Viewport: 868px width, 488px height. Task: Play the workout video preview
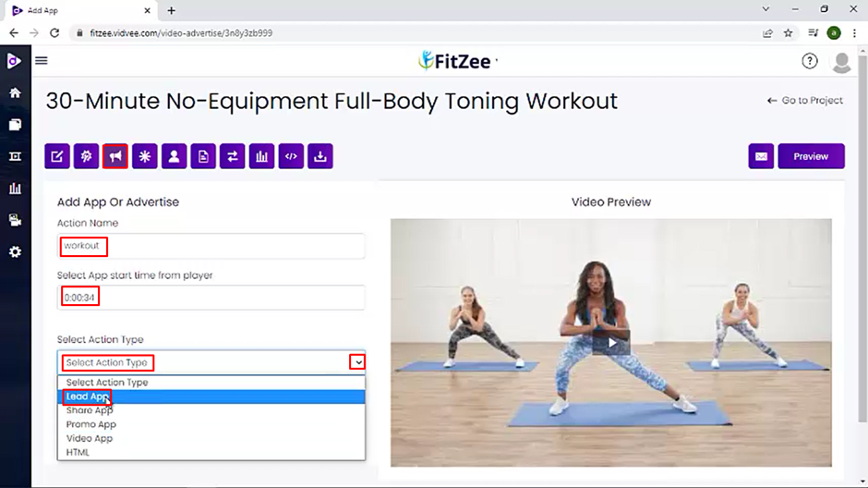click(611, 343)
